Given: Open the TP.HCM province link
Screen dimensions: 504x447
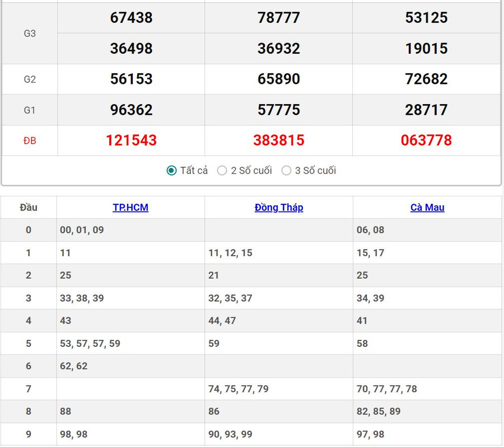Looking at the screenshot, I should (x=130, y=208).
